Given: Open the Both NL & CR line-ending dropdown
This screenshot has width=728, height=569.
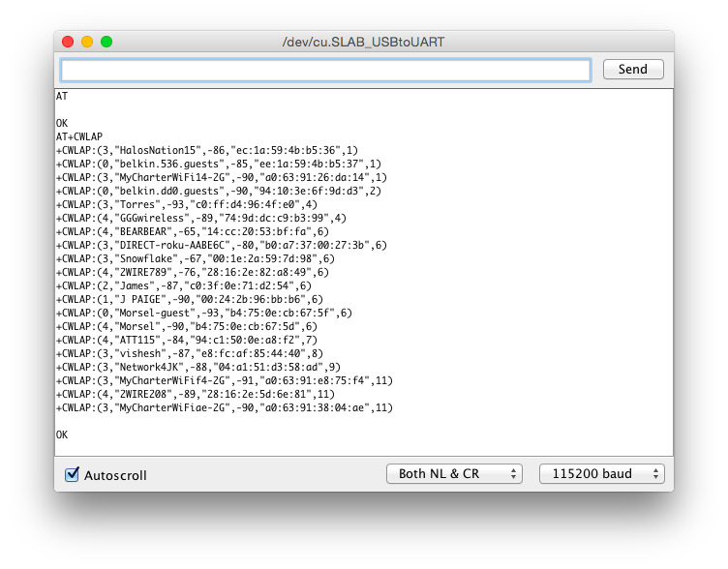Looking at the screenshot, I should [x=453, y=474].
